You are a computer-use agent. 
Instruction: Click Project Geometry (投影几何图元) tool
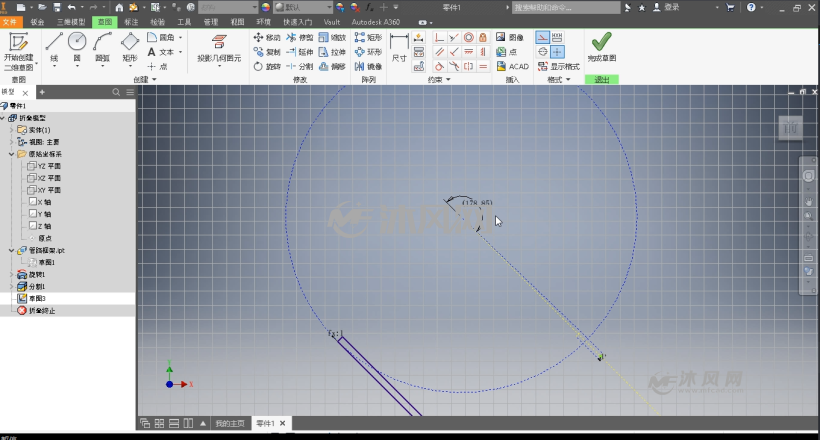[219, 48]
